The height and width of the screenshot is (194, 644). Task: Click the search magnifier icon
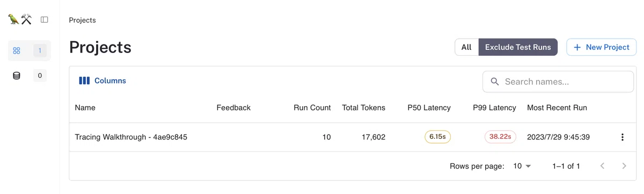(495, 82)
